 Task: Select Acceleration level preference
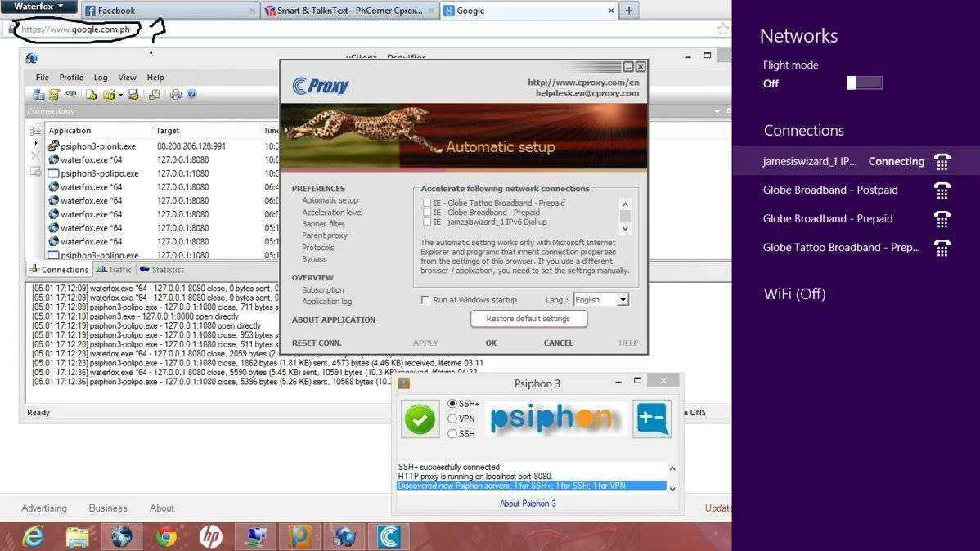[x=332, y=213]
